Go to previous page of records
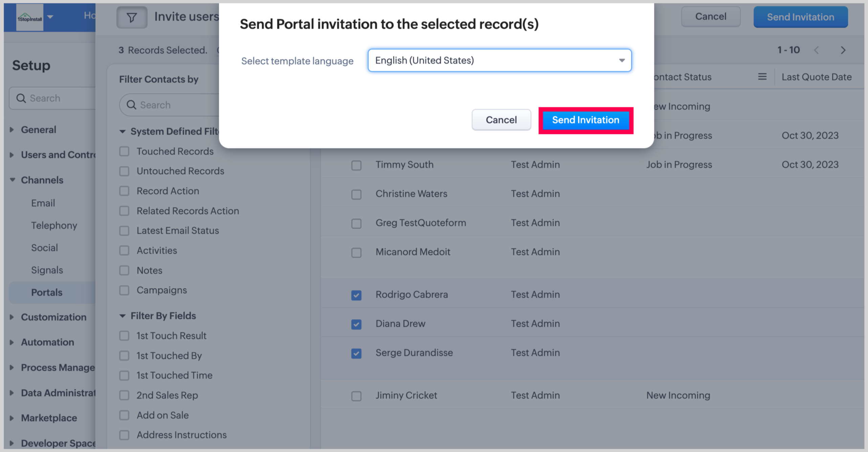The image size is (868, 452). tap(817, 50)
